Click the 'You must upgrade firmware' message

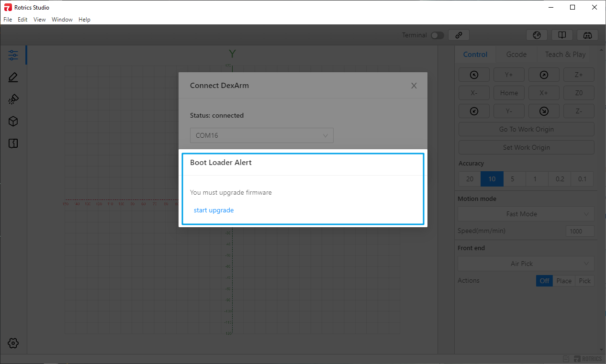[231, 192]
